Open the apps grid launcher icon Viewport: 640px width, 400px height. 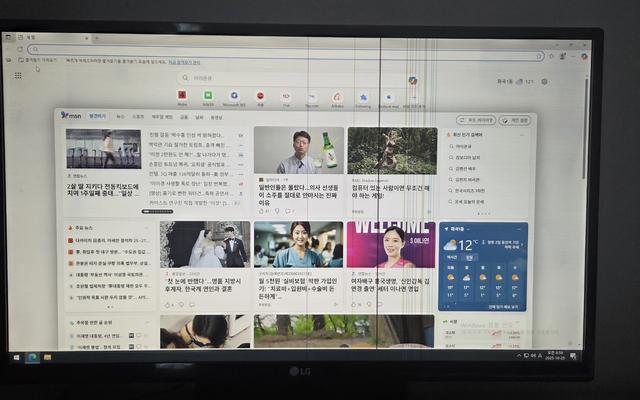tap(18, 76)
